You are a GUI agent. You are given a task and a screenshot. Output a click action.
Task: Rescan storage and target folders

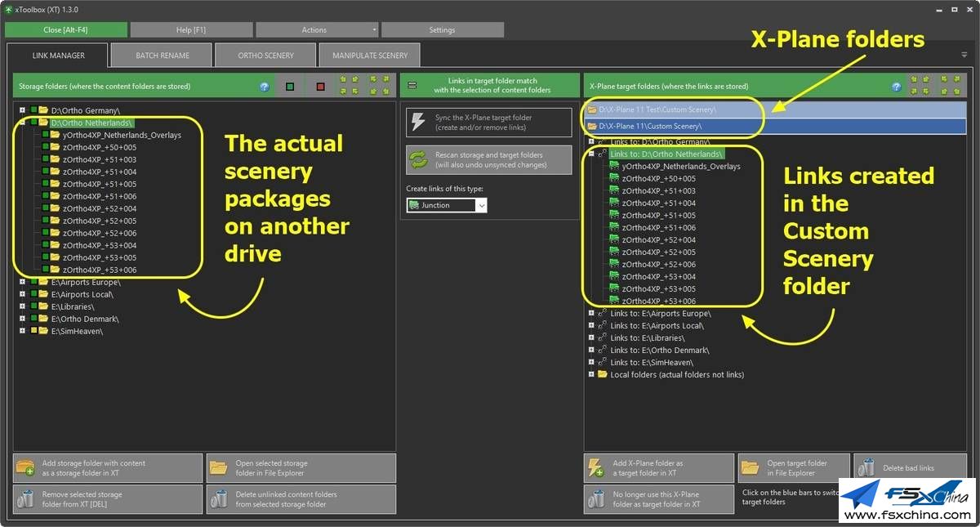(489, 159)
